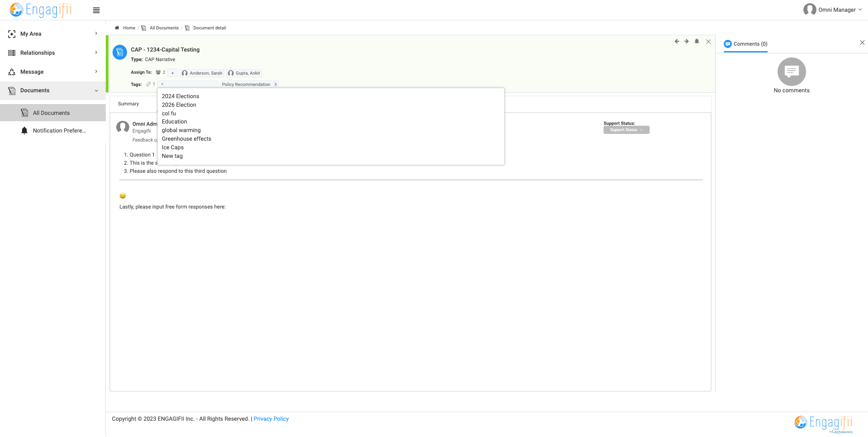Click the Home icon in breadcrumb
This screenshot has width=868, height=437.
pos(117,28)
